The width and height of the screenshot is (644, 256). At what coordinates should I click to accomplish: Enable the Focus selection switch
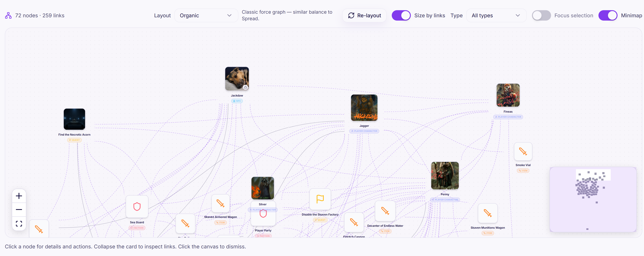tap(541, 16)
